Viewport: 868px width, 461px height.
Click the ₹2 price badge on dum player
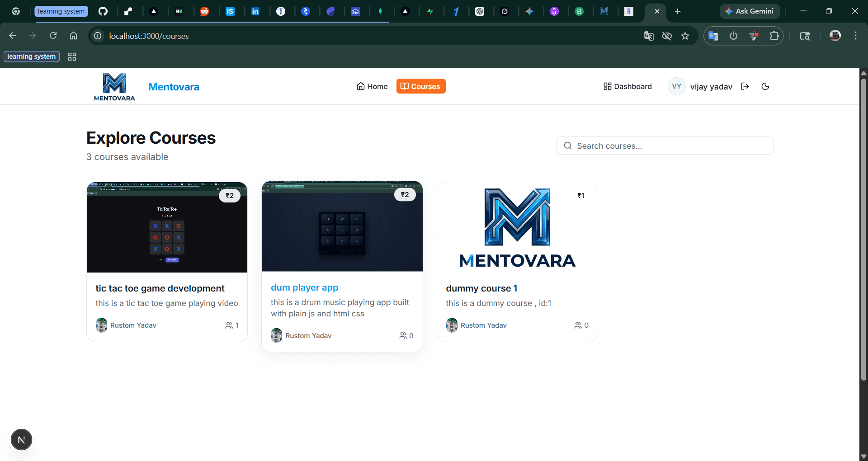point(405,195)
